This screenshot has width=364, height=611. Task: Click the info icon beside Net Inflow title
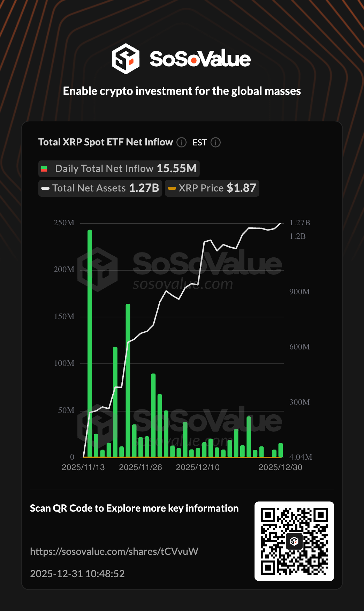pos(181,142)
